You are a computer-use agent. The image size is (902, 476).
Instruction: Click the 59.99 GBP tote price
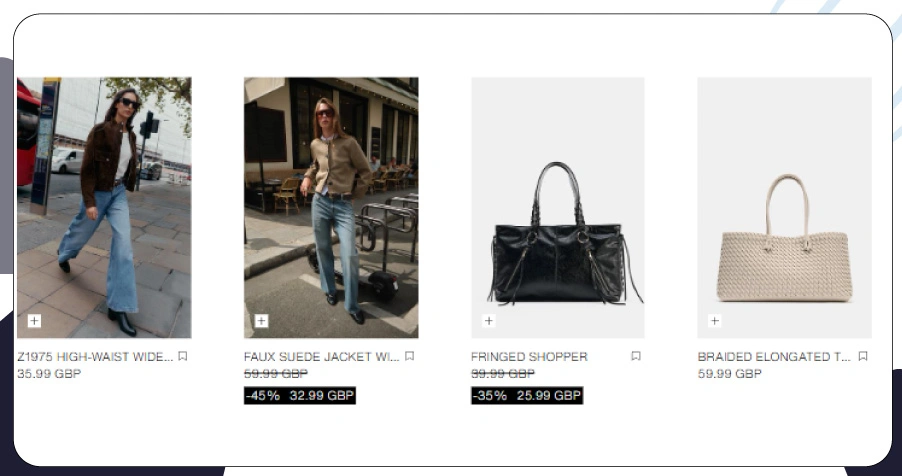pyautogui.click(x=730, y=374)
